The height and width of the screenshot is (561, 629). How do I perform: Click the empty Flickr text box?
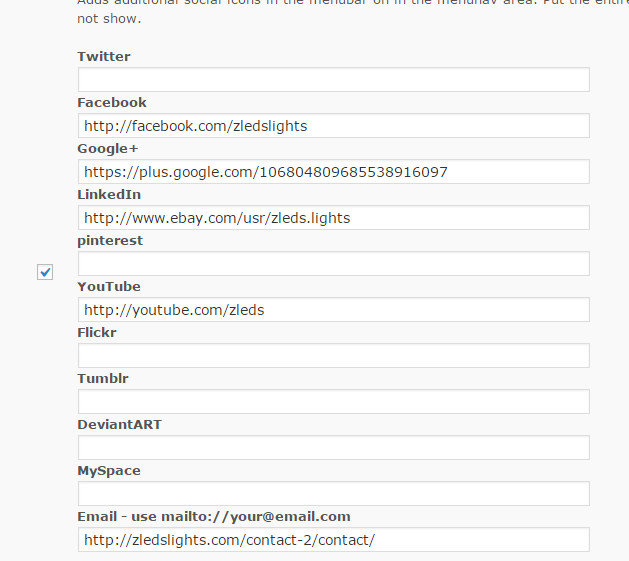(x=333, y=356)
